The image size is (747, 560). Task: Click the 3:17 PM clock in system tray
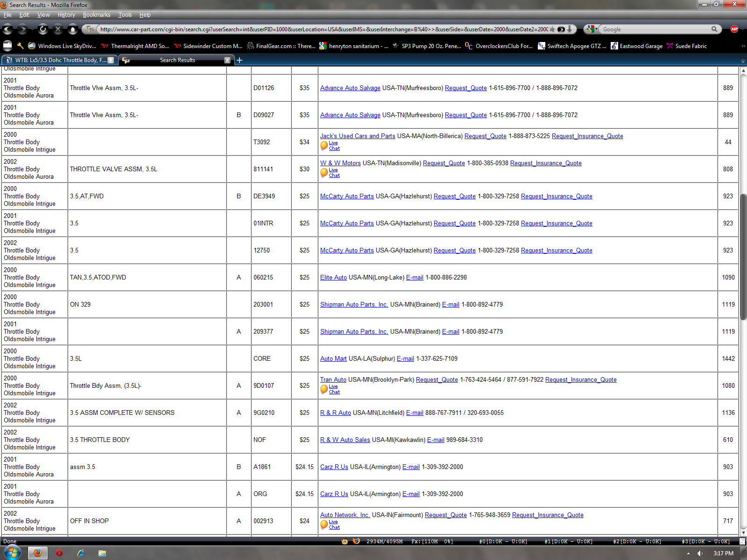(723, 553)
